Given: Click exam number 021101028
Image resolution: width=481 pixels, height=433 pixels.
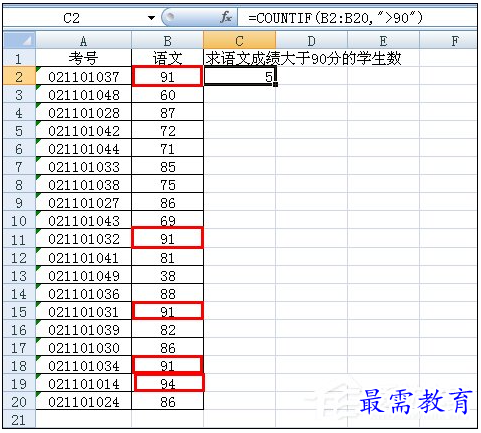Looking at the screenshot, I should pyautogui.click(x=83, y=113).
